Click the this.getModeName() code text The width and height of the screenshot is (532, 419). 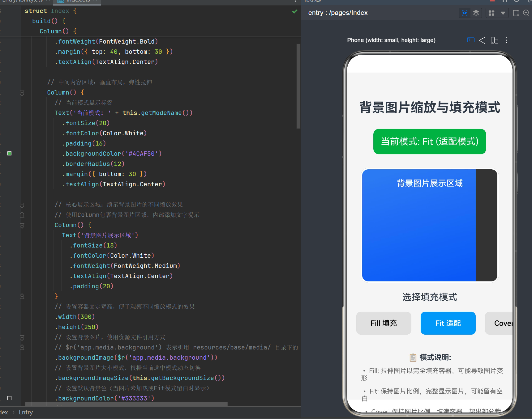[157, 113]
